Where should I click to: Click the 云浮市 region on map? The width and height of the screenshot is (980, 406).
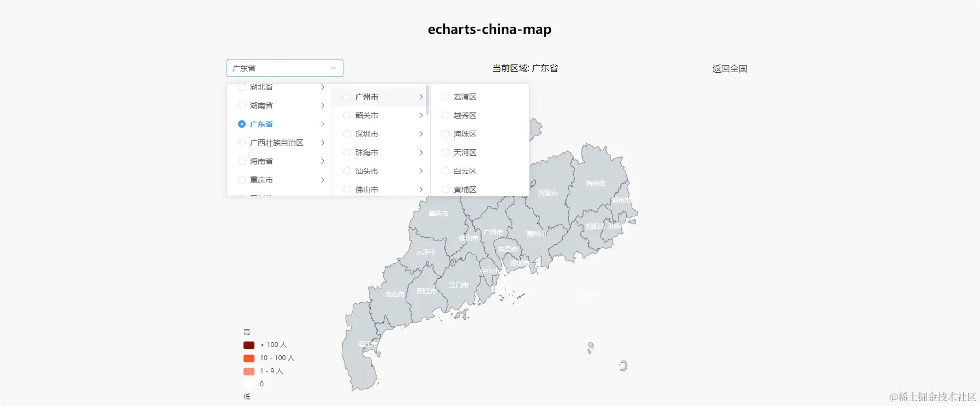426,252
